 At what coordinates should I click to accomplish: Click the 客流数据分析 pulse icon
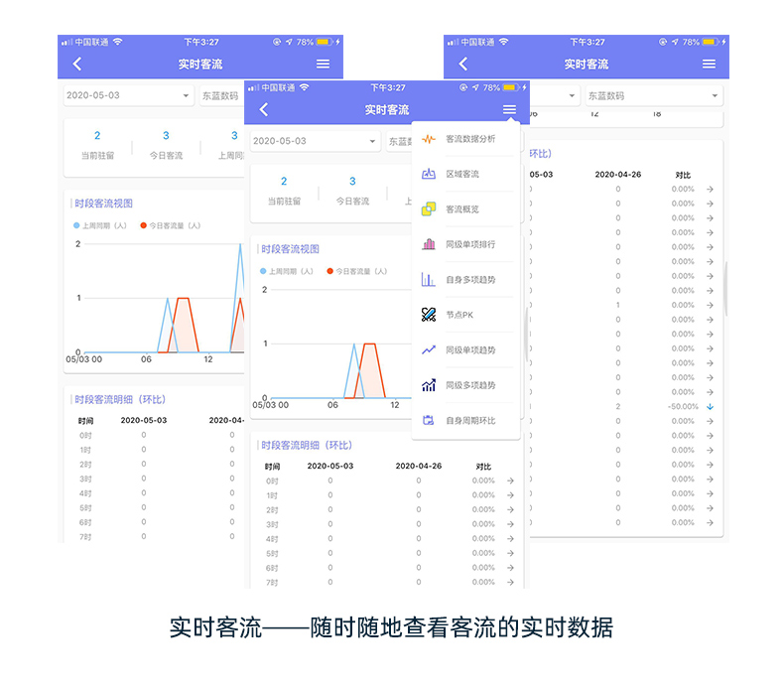[429, 139]
